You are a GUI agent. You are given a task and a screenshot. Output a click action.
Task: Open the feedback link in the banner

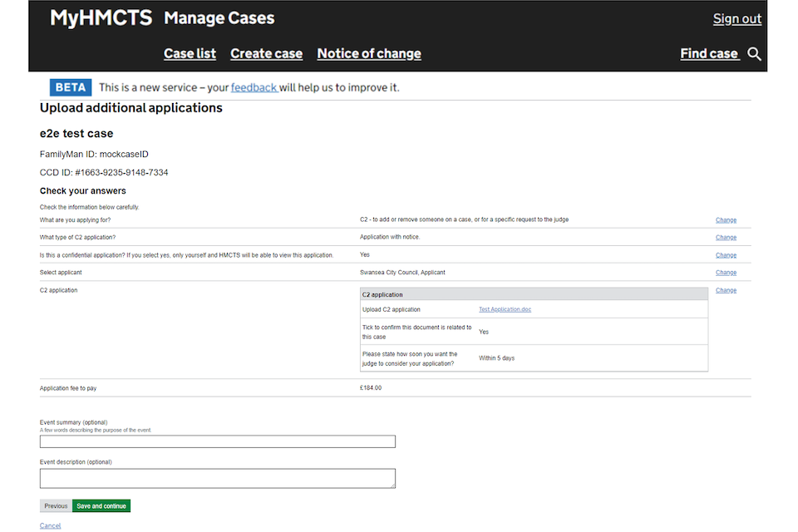pyautogui.click(x=254, y=87)
